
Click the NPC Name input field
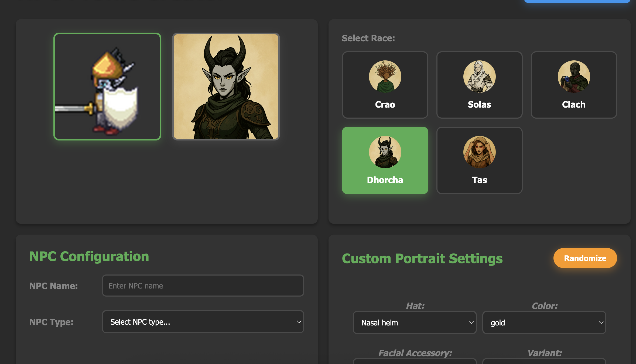(203, 286)
